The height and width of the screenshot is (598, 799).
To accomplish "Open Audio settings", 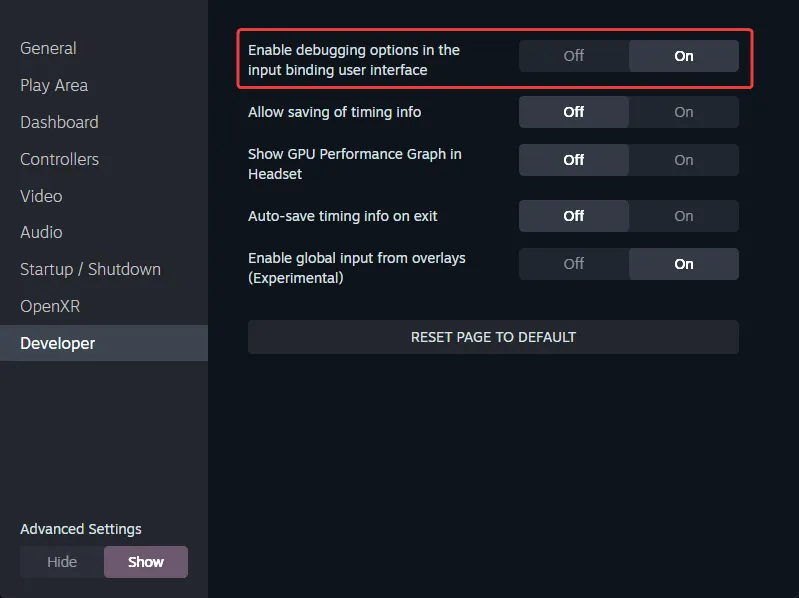I will 41,232.
